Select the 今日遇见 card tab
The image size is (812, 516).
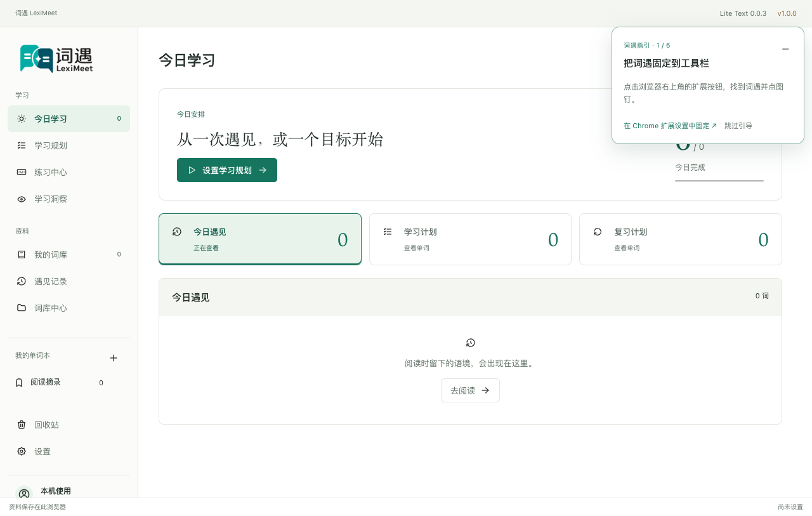click(260, 239)
